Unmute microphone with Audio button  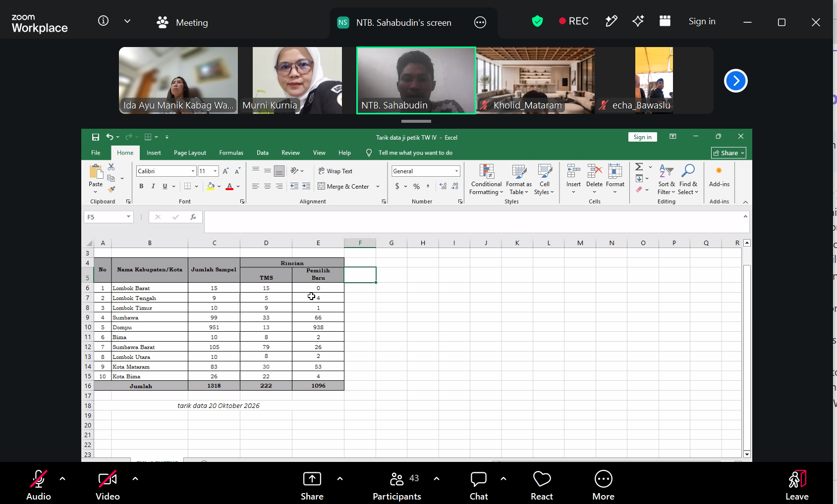click(x=39, y=485)
